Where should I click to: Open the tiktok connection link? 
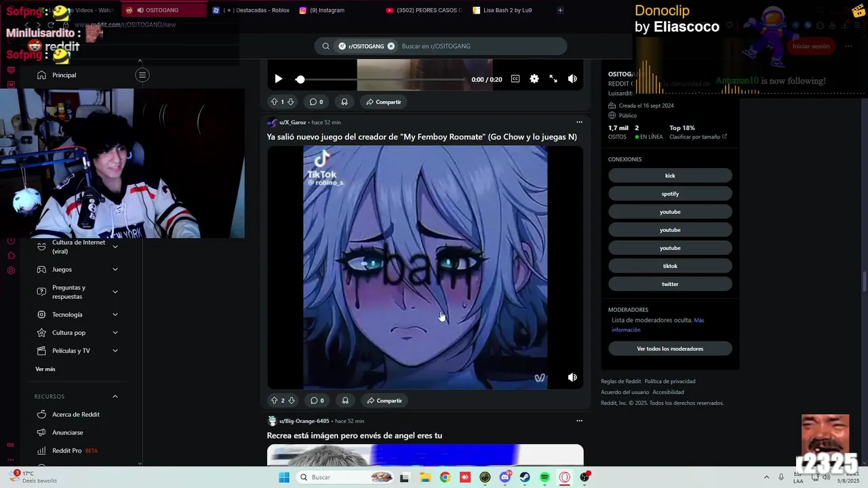click(670, 266)
